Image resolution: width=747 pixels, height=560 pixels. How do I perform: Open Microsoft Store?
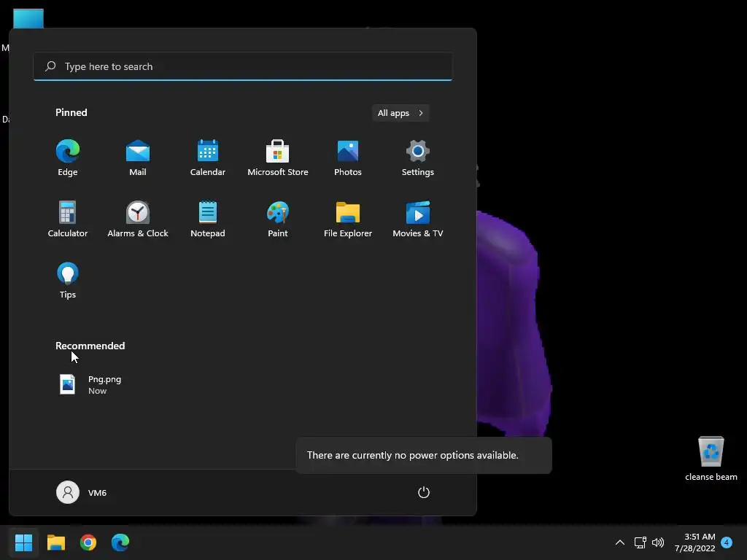[278, 157]
